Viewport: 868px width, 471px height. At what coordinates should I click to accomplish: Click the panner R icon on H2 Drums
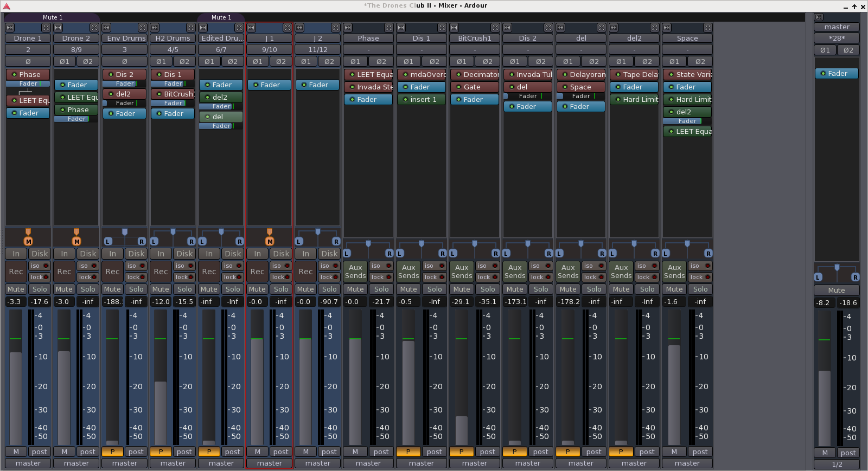tap(191, 242)
